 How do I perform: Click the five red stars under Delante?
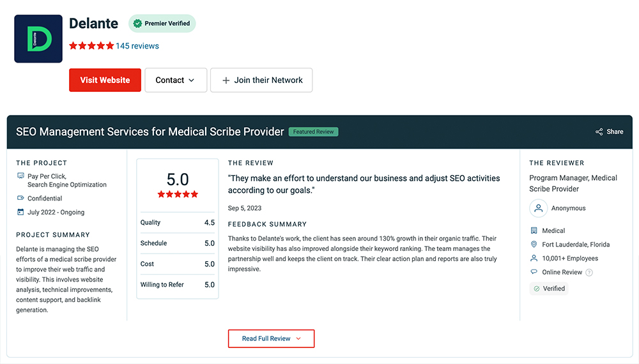pos(91,46)
